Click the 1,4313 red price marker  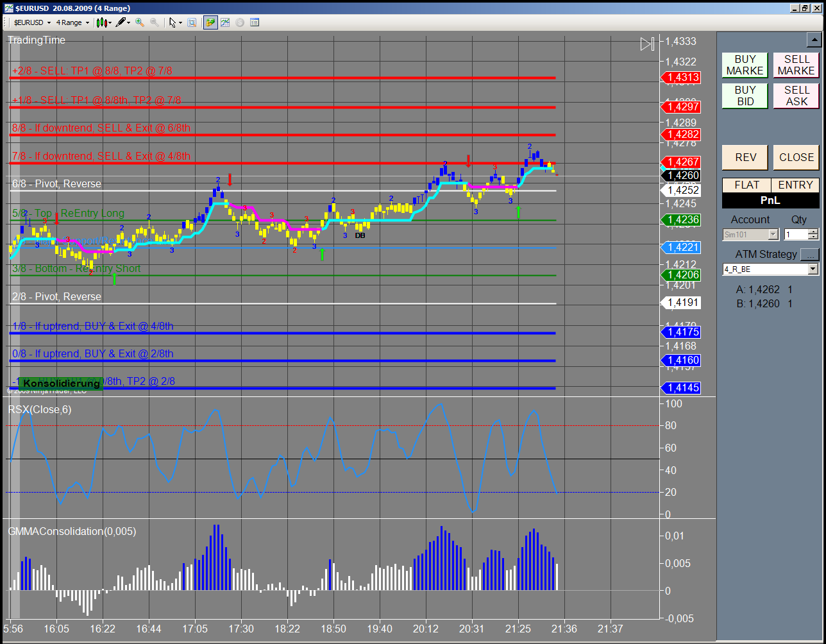[x=680, y=77]
